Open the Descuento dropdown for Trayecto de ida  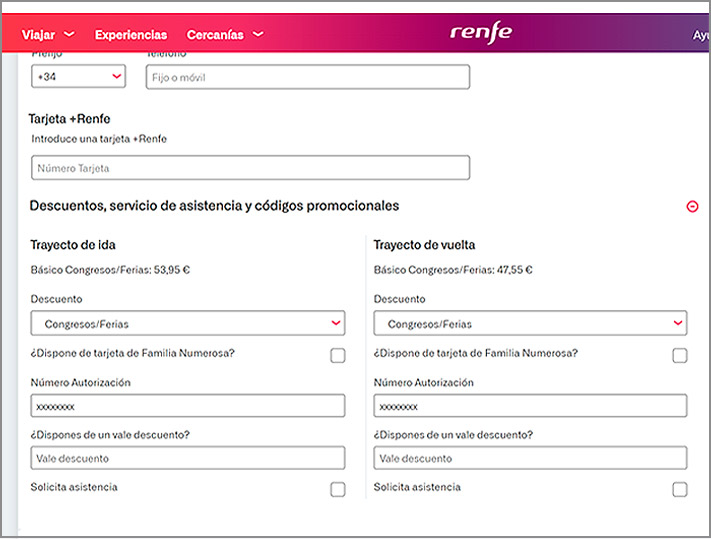[x=188, y=323]
